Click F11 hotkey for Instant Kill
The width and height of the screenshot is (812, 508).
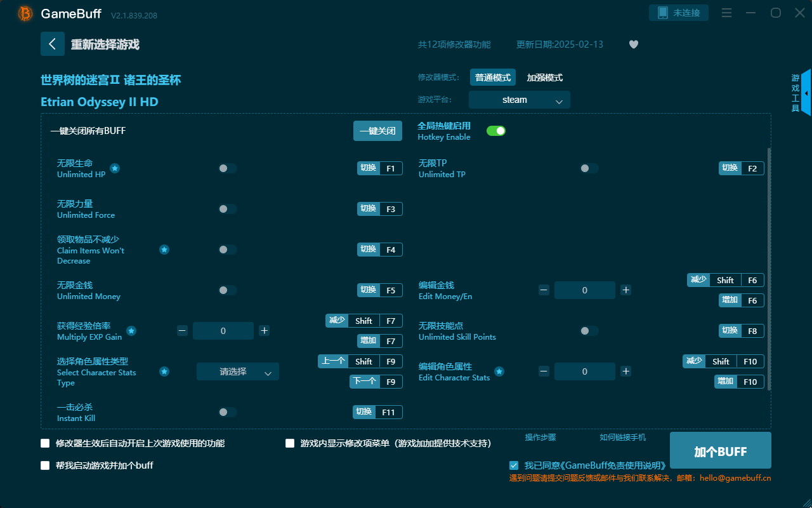click(x=377, y=412)
